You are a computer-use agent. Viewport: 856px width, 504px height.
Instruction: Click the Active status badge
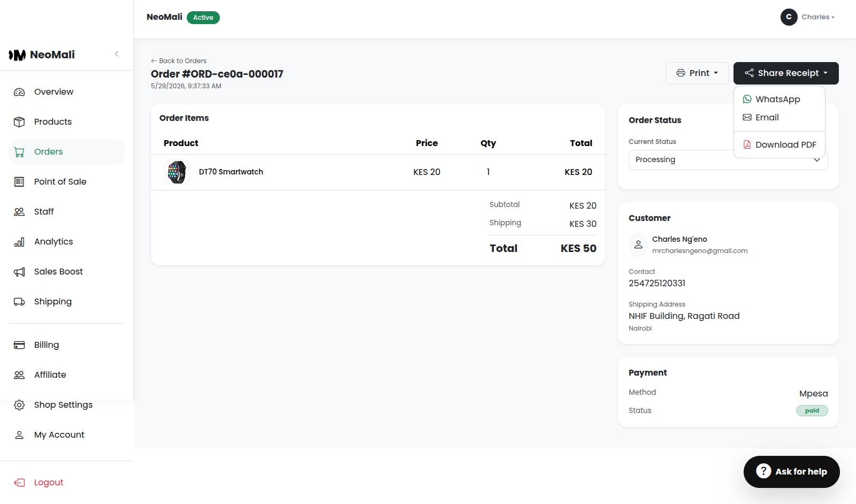[x=203, y=18]
